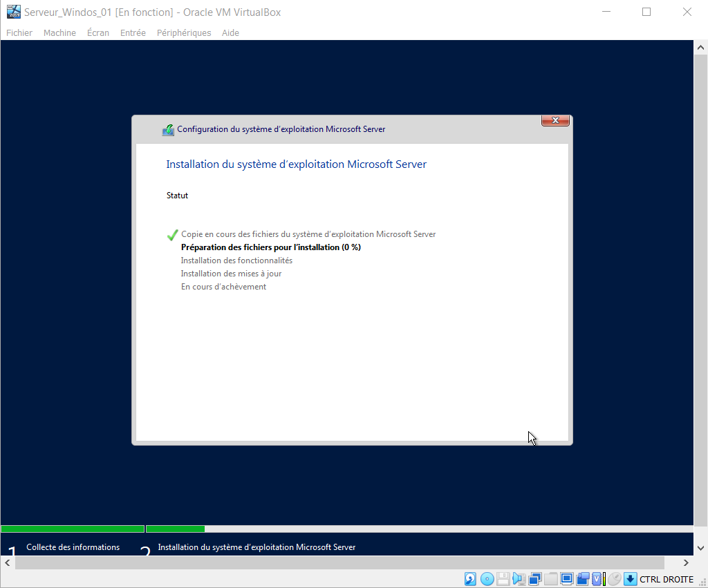Click the keyboard capture arrow icon

(630, 579)
